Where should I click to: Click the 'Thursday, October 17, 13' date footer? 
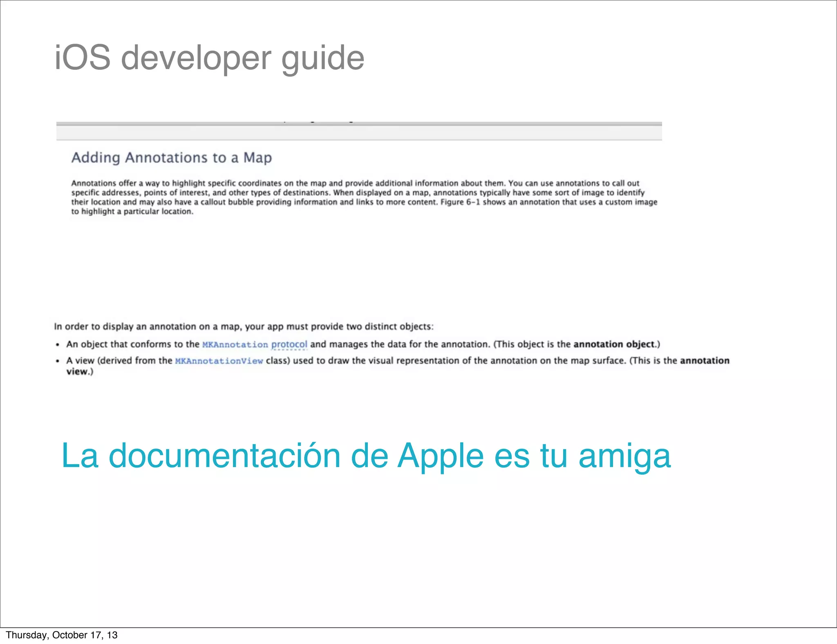coord(62,635)
